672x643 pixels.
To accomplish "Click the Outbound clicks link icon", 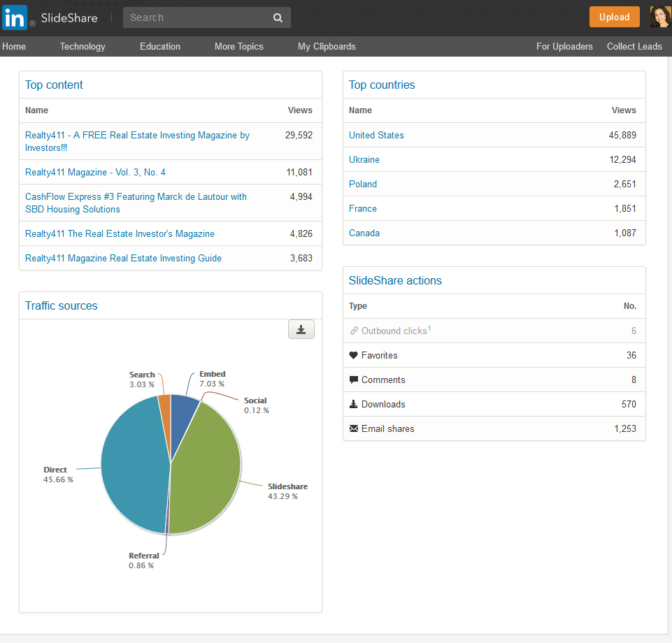I will tap(354, 331).
